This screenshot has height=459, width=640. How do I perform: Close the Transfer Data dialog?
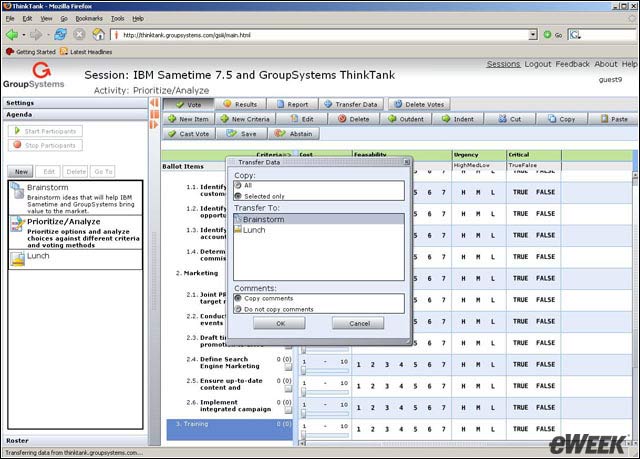pyautogui.click(x=407, y=162)
